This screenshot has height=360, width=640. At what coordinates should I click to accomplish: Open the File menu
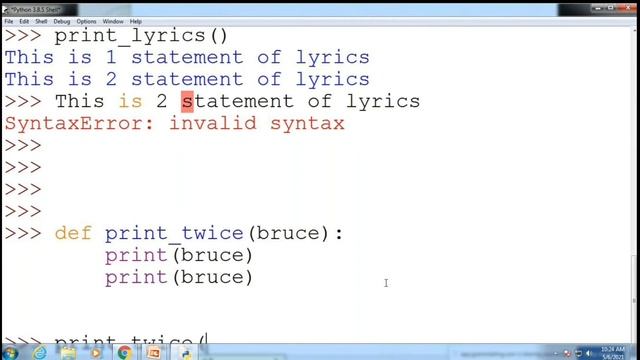coord(9,21)
